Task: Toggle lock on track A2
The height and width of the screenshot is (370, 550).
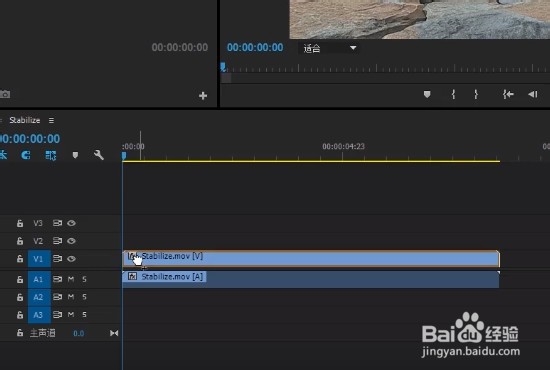Action: (x=20, y=297)
